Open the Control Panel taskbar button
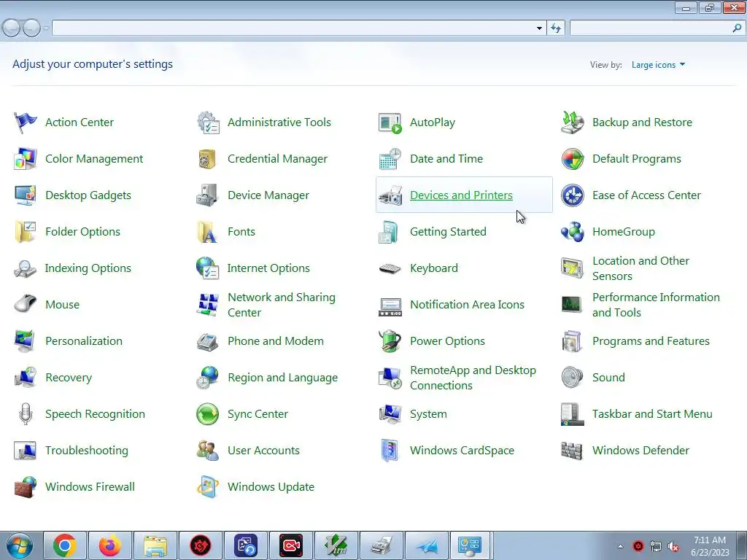The image size is (747, 560). (470, 545)
